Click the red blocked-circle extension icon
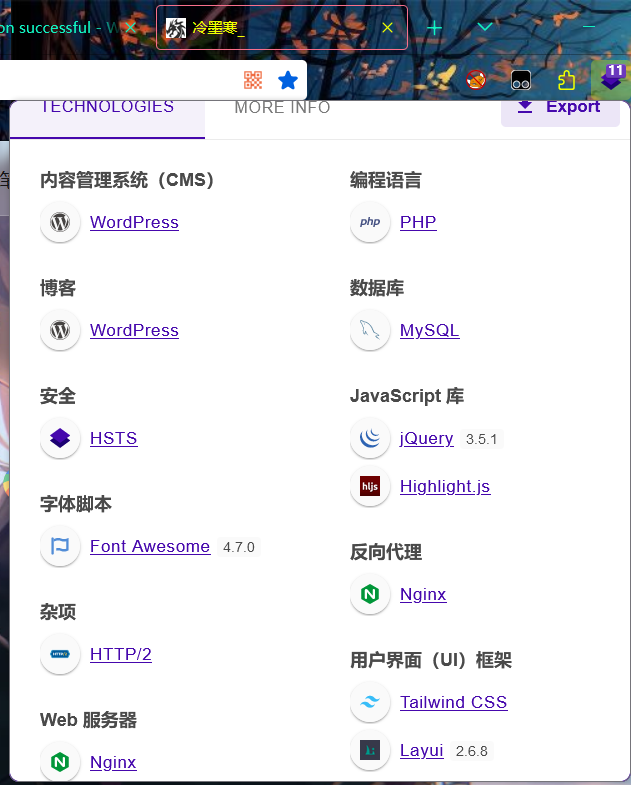Viewport: 631px width, 785px height. (x=476, y=80)
